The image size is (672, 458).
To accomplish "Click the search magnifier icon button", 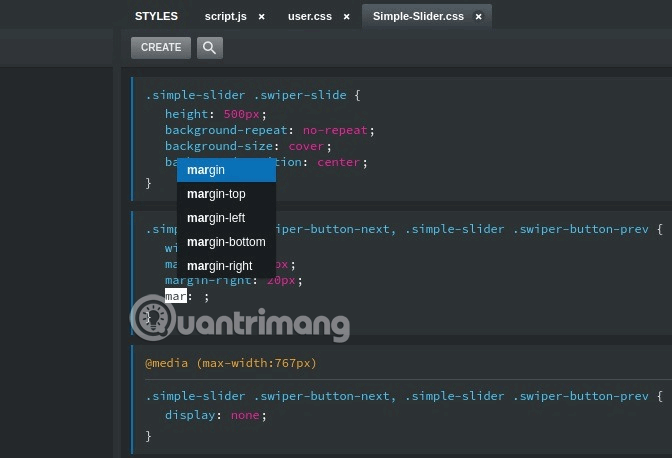I will [x=210, y=48].
